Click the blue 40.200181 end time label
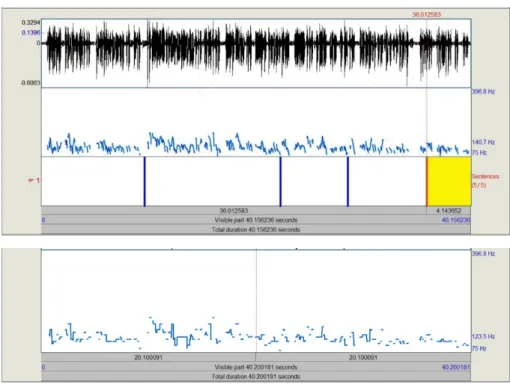This screenshot has height=388, width=510. tap(456, 367)
